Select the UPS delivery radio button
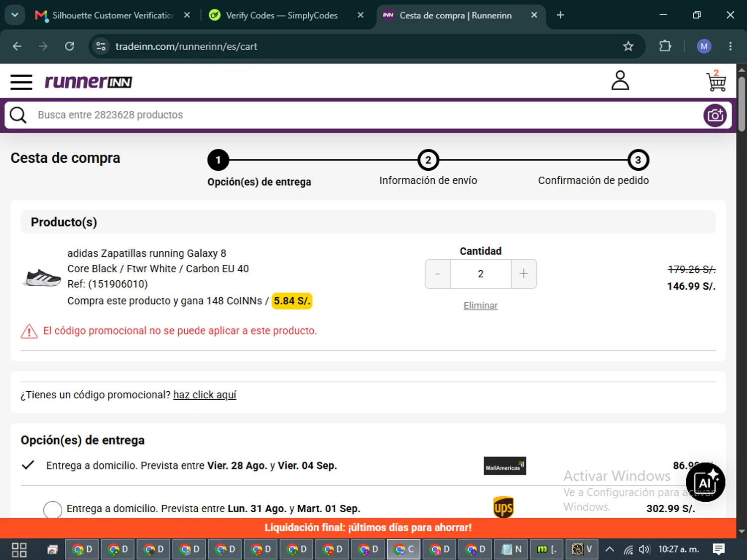 [53, 509]
